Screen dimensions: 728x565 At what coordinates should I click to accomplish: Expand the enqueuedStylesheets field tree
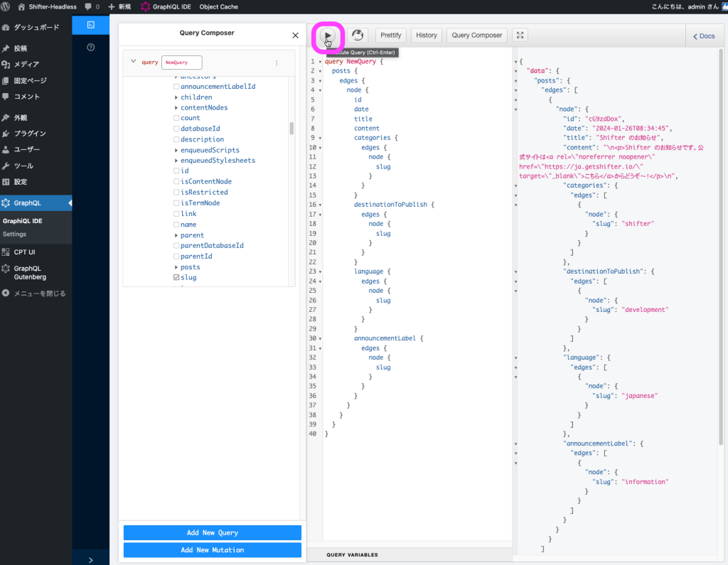pyautogui.click(x=176, y=161)
